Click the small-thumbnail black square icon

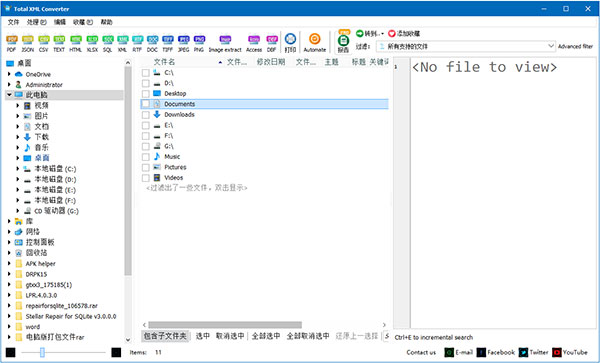tap(11, 352)
